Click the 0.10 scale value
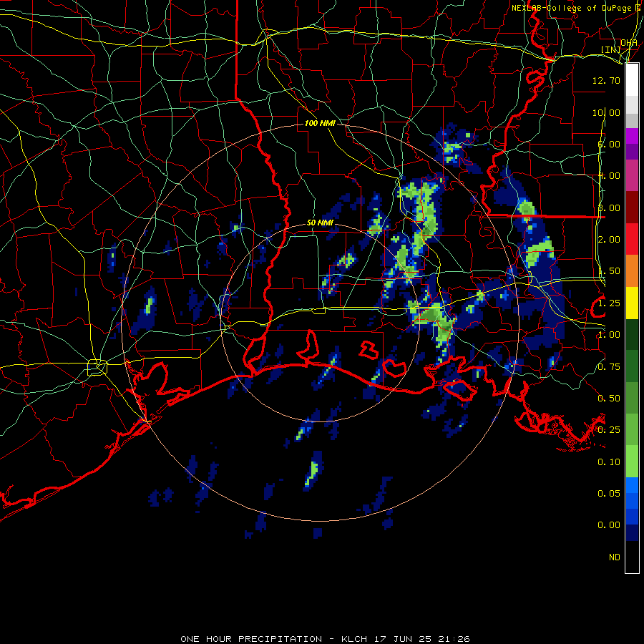 tap(609, 462)
